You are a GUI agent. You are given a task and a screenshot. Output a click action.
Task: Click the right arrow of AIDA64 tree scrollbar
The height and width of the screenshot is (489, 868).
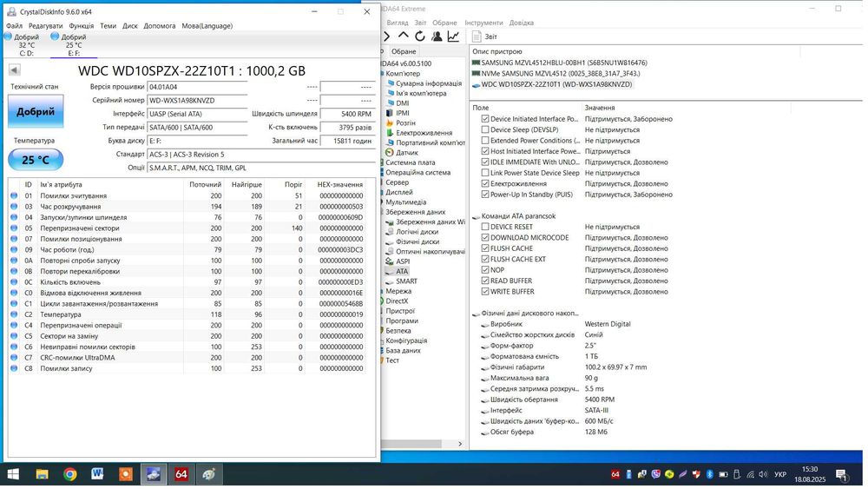click(x=460, y=444)
